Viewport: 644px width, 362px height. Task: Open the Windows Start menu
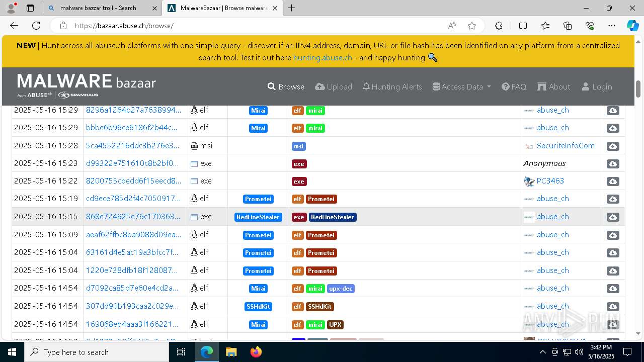[12, 352]
